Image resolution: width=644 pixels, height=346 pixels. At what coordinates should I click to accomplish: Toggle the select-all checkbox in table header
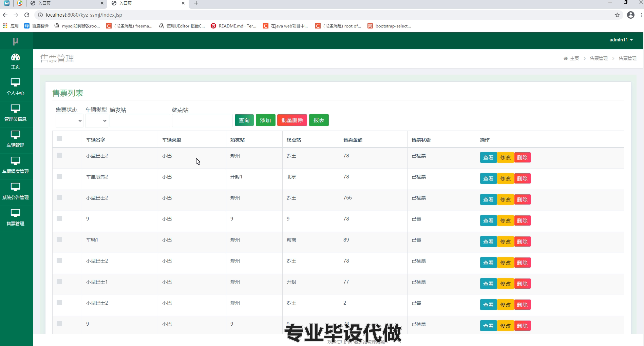coord(59,138)
